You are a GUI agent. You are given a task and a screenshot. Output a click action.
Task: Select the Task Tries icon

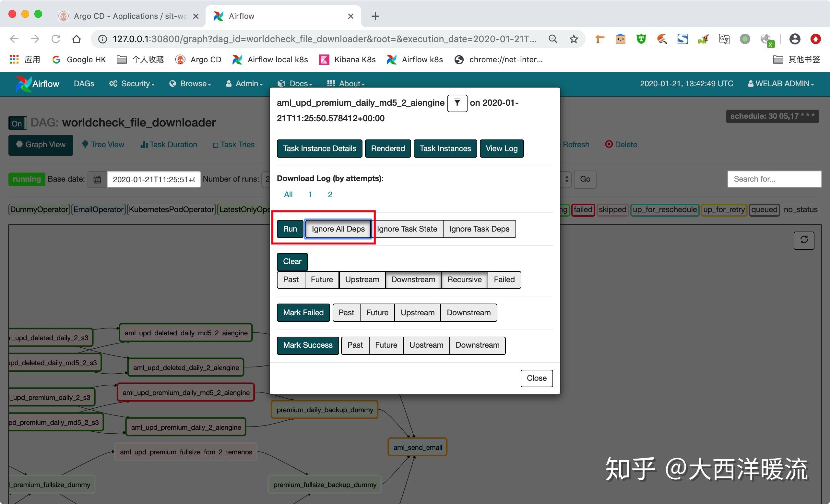click(216, 145)
